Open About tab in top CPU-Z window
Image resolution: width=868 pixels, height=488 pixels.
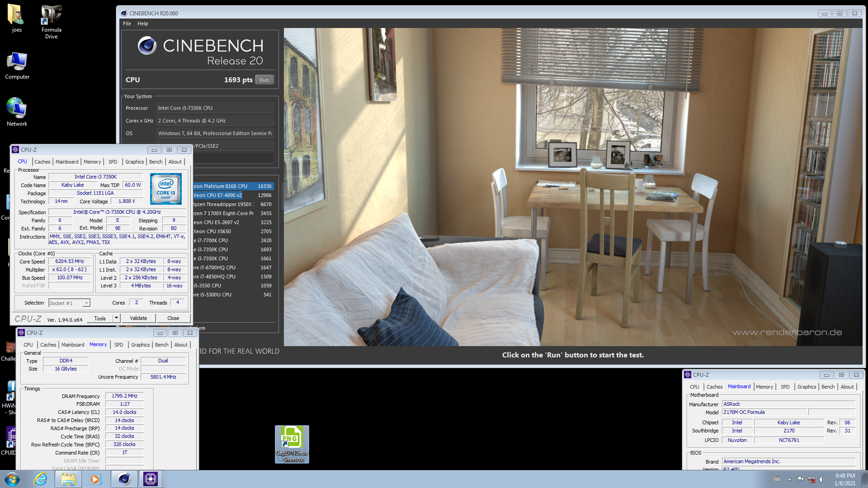click(x=175, y=162)
